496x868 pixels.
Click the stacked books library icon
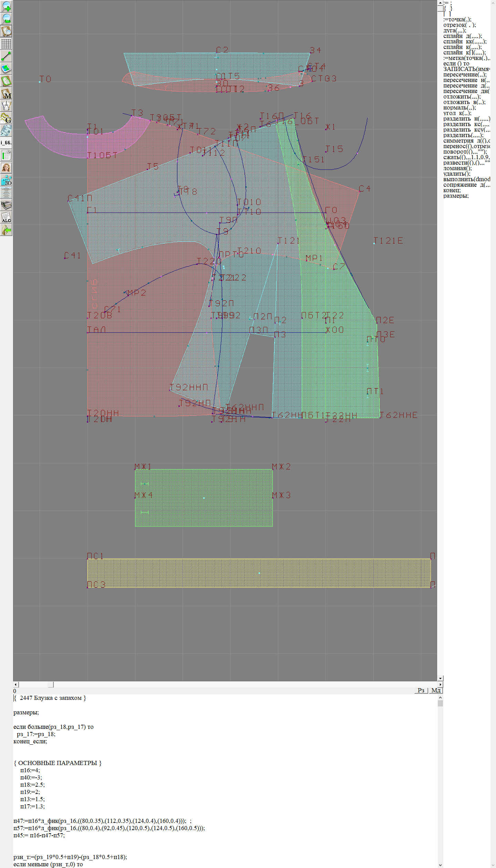click(6, 205)
